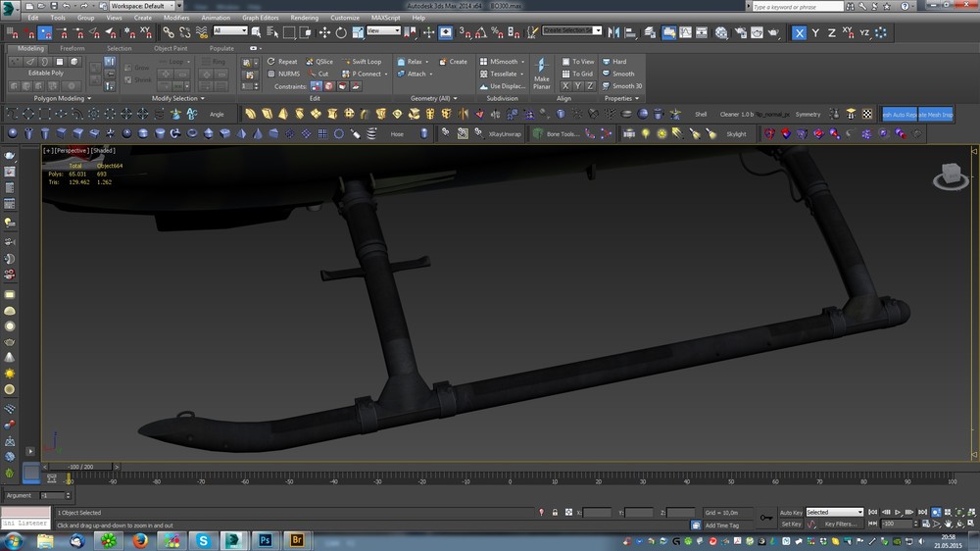Open the Create Selection Set dropdown
This screenshot has height=551, width=980.
point(572,30)
